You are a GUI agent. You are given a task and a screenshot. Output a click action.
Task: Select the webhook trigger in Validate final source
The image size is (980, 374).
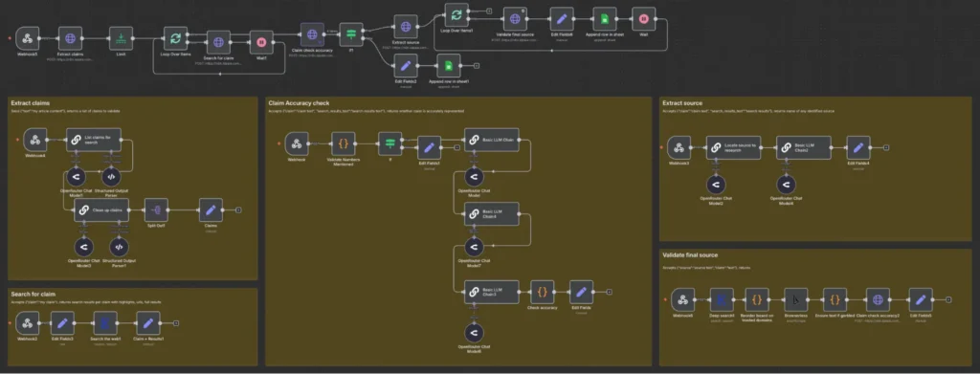682,299
